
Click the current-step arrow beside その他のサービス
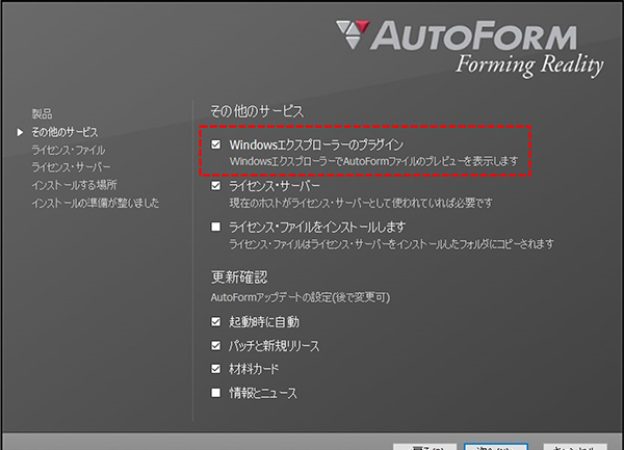(20, 132)
